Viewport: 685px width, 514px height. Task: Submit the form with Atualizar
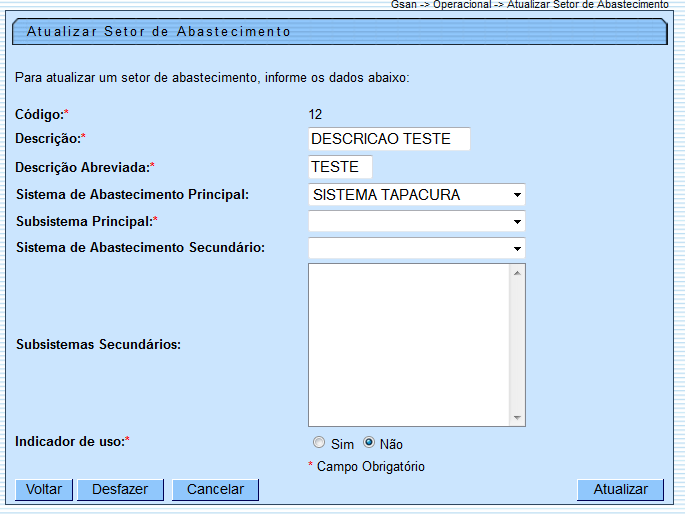click(x=620, y=489)
